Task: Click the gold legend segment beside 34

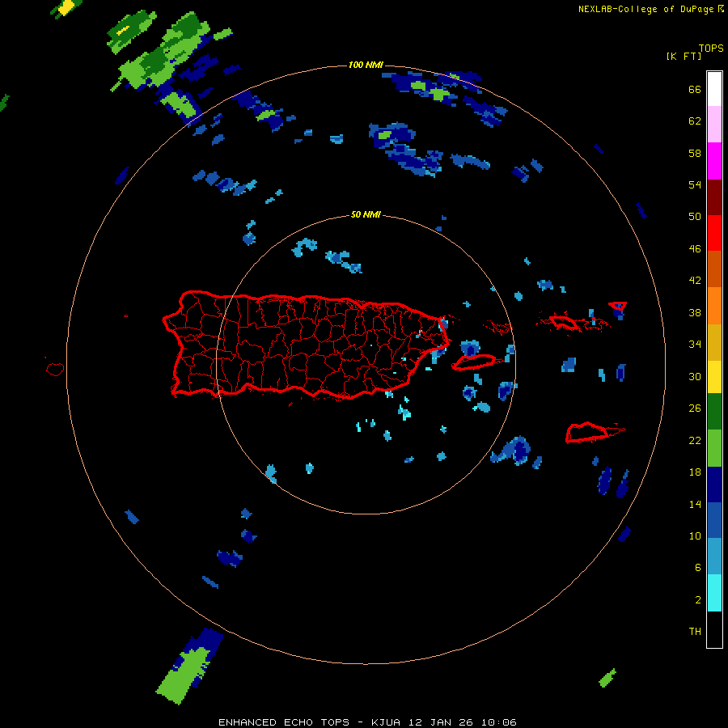Action: point(714,342)
